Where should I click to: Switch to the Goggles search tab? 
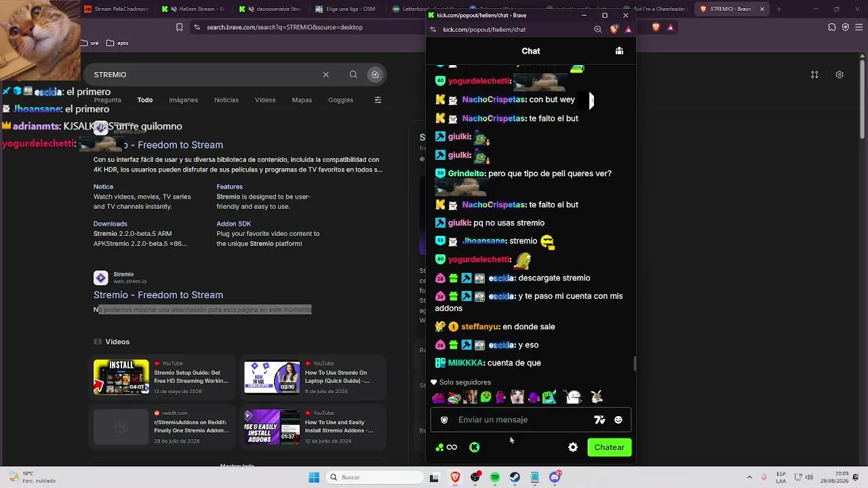[340, 100]
